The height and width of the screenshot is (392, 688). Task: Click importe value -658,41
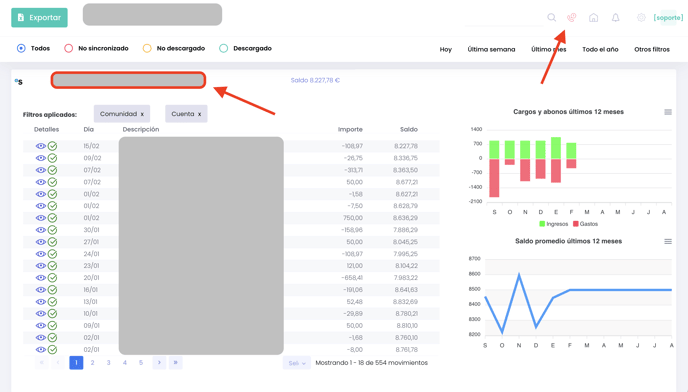pos(352,278)
